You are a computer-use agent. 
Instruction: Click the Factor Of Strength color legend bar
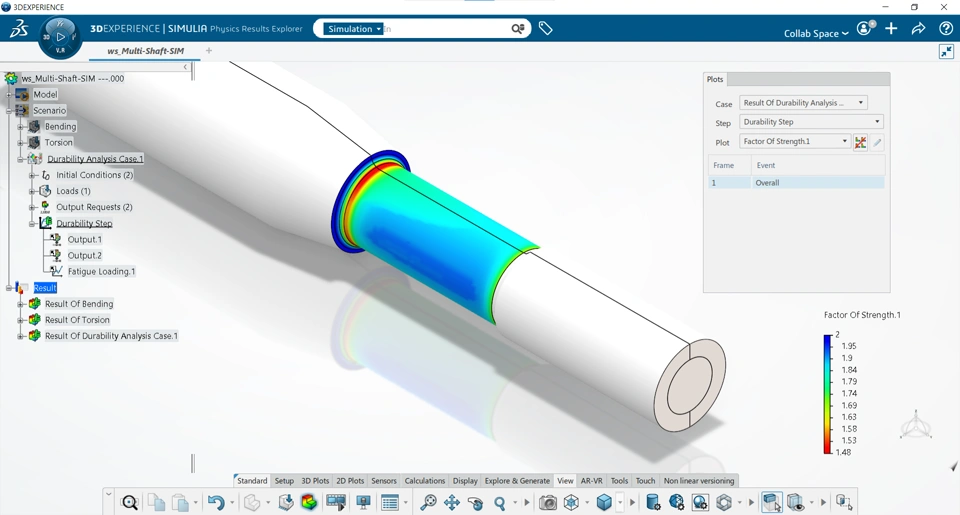point(828,394)
